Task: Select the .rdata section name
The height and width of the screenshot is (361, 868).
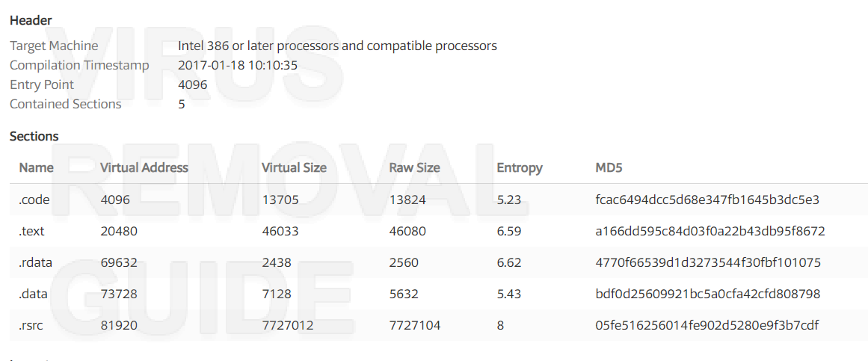Action: click(x=35, y=262)
